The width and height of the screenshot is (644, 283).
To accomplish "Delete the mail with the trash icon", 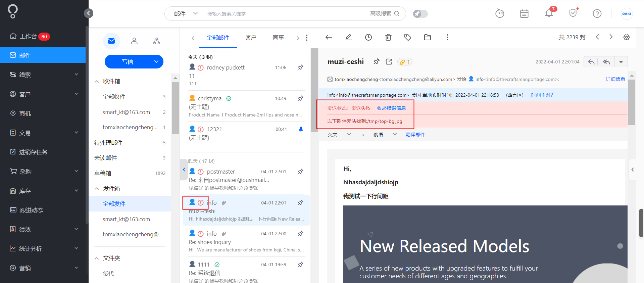I will 388,37.
